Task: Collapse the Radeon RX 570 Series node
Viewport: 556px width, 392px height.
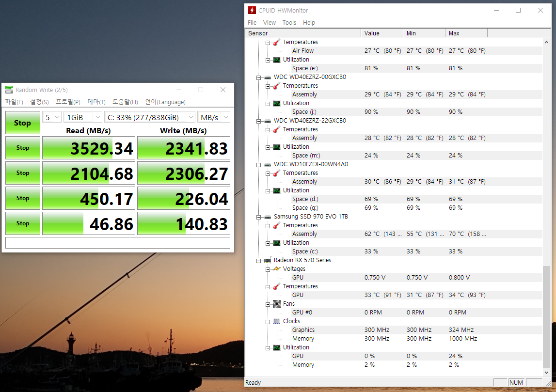Action: [x=259, y=261]
